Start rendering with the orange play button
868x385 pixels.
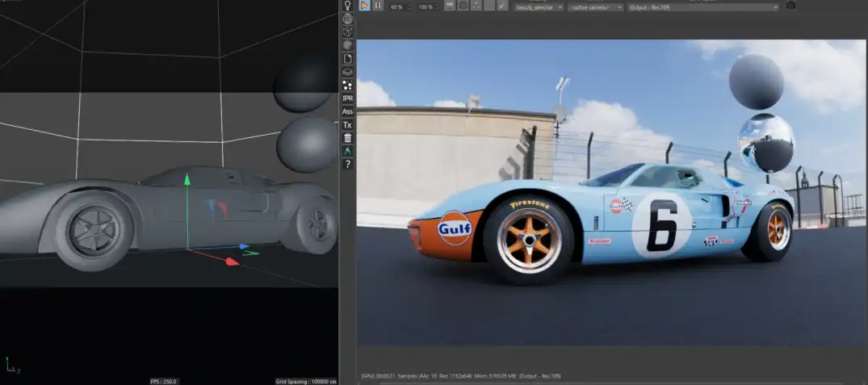click(x=364, y=6)
